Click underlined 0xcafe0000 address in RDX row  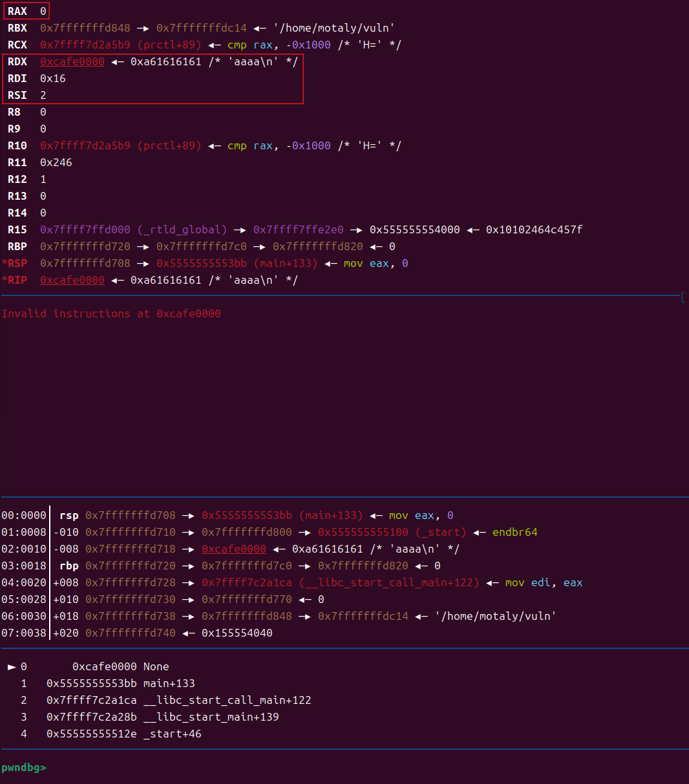tap(72, 61)
